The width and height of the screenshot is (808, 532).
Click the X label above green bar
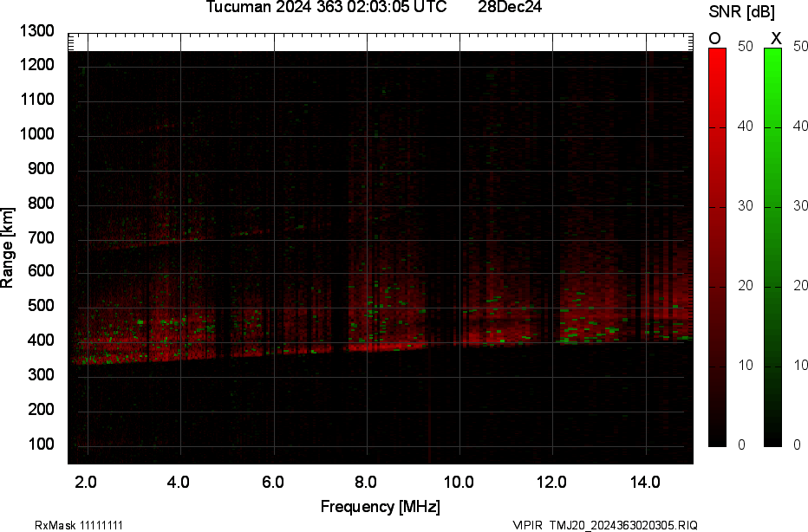click(776, 38)
